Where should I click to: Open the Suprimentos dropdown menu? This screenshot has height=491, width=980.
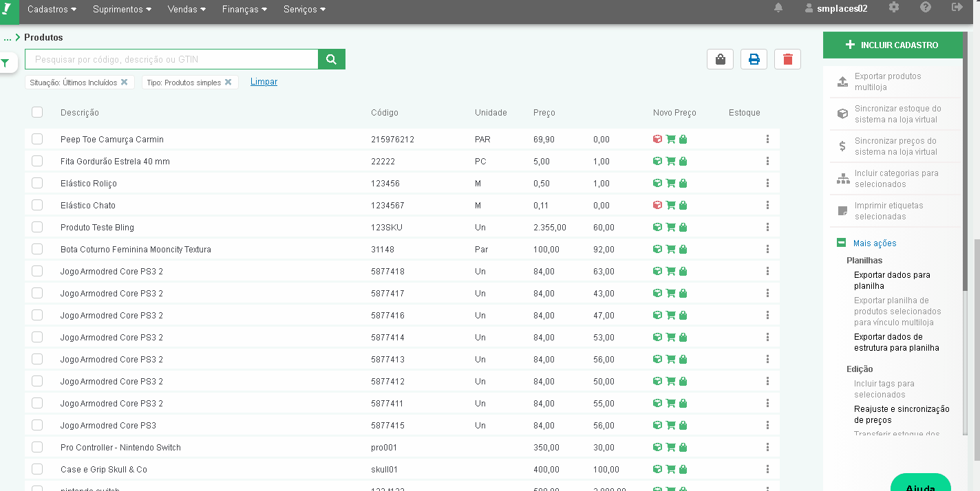pyautogui.click(x=122, y=10)
